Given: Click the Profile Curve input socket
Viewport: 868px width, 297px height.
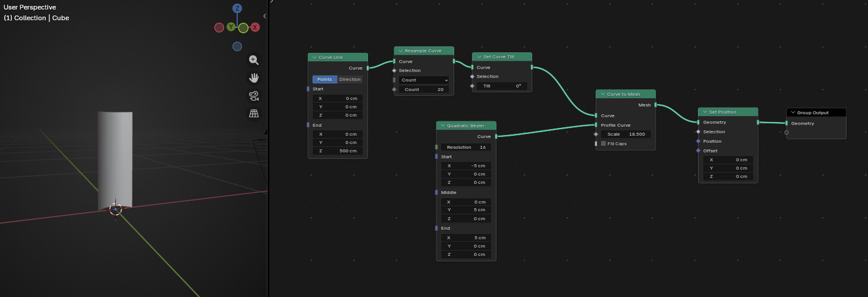Looking at the screenshot, I should tap(596, 125).
